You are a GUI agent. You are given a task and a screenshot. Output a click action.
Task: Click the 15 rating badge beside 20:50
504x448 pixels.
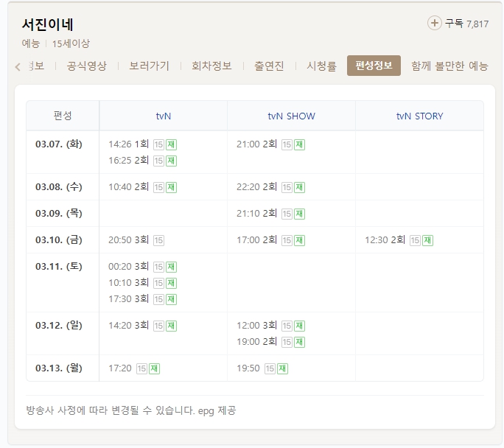158,240
